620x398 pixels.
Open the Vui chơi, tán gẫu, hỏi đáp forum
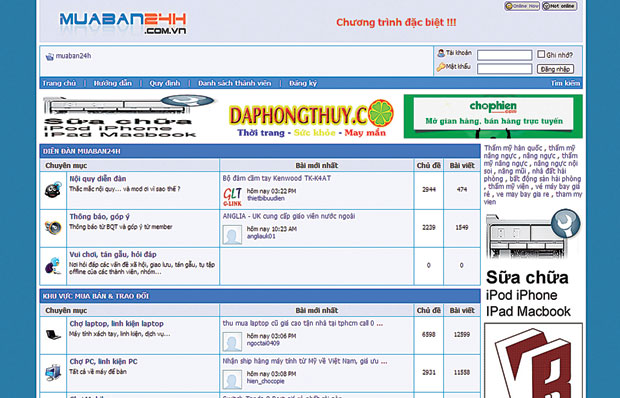pos(113,255)
